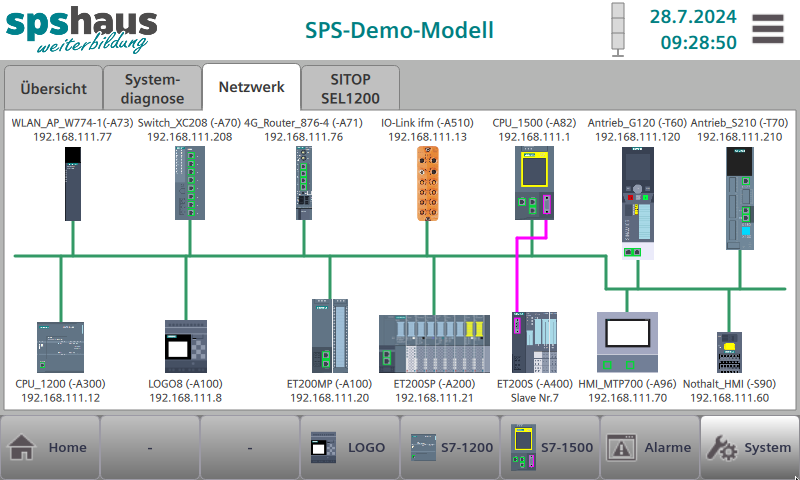Select the CPU_1500 controller icon
The width and height of the screenshot is (800, 480).
[534, 183]
